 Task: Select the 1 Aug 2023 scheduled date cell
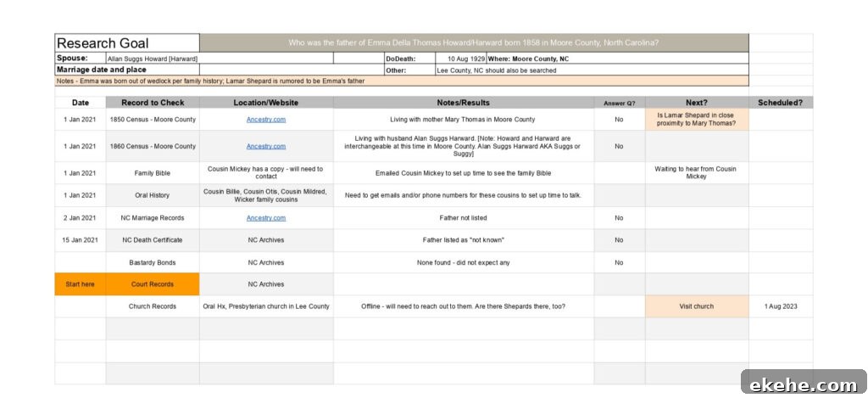point(781,306)
